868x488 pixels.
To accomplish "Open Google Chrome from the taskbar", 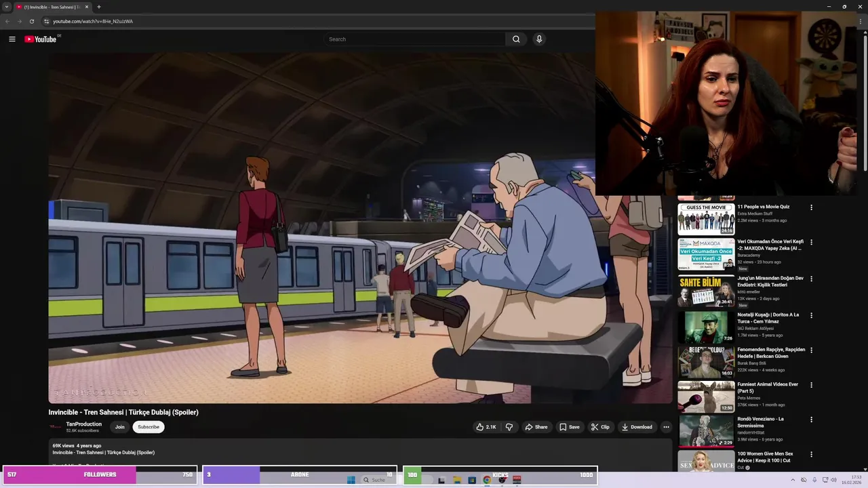I will click(x=487, y=480).
